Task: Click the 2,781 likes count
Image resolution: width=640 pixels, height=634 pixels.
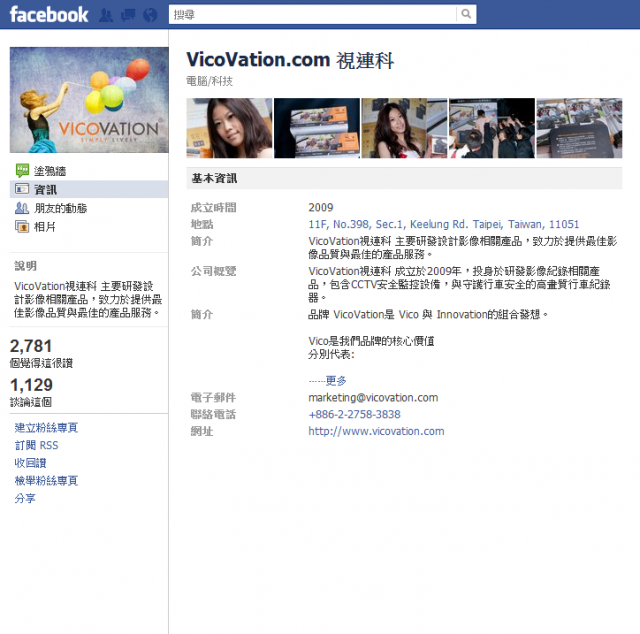Action: click(31, 346)
